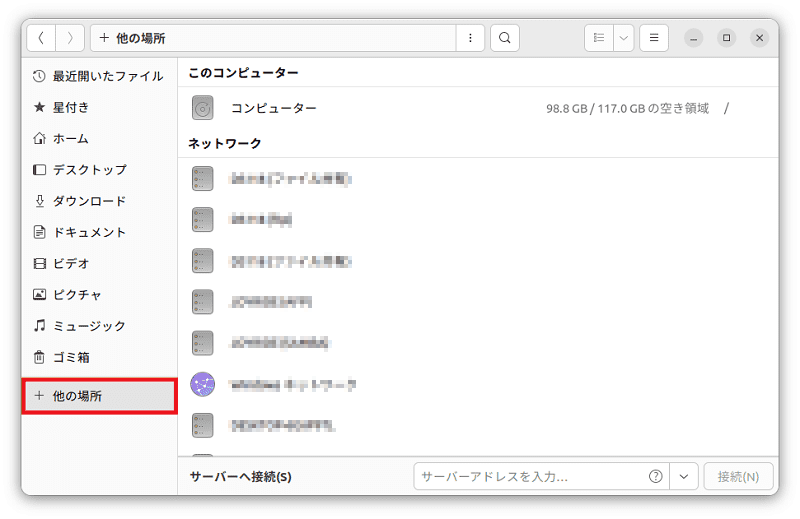Click the コンピューター disk drive icon
Screen dimensions: 800x519
pyautogui.click(x=203, y=108)
